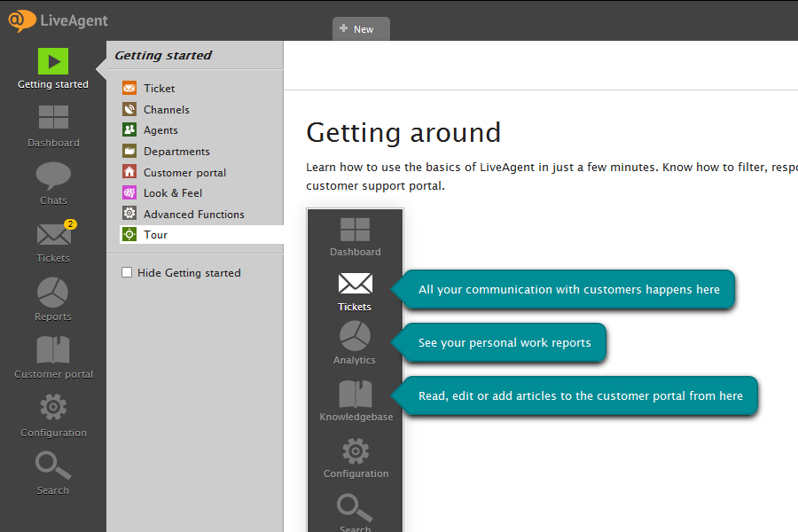Open the New tab

[362, 29]
